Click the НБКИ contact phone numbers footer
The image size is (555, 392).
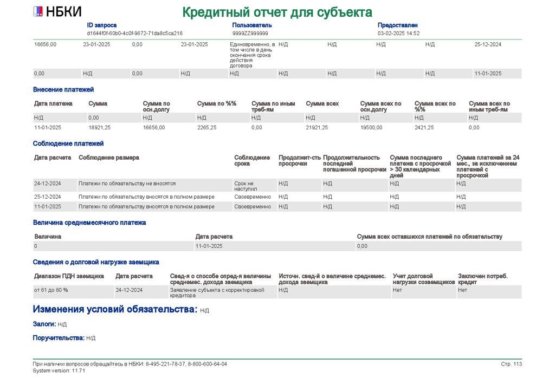click(x=130, y=364)
